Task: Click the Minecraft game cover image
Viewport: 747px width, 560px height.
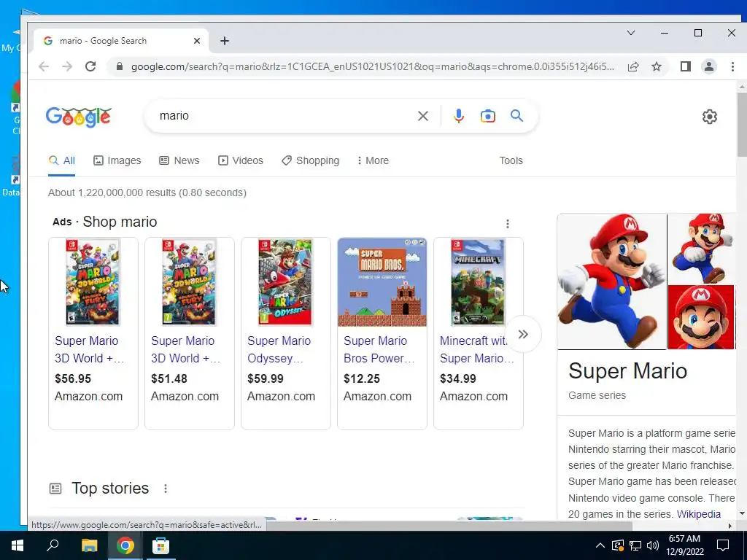Action: point(478,282)
